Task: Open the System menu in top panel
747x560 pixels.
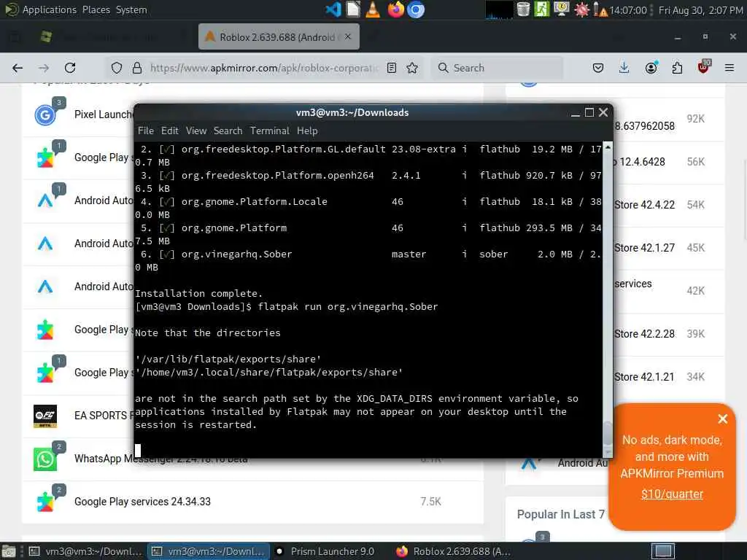Action: (x=131, y=9)
